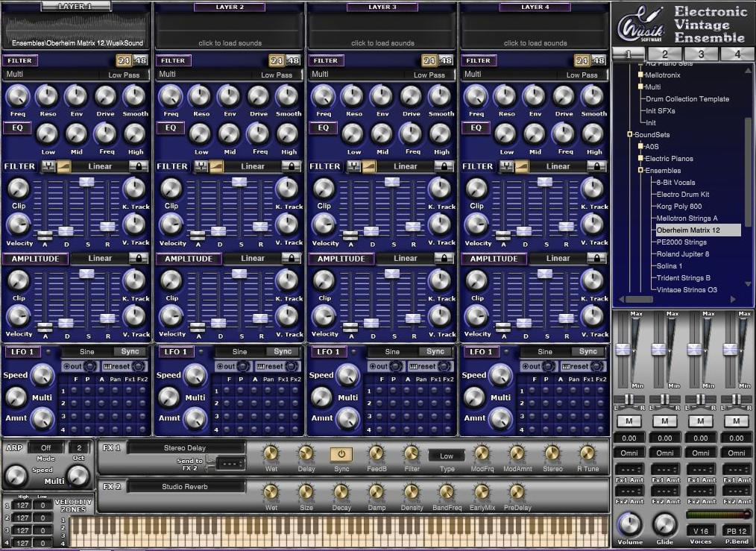Toggle Layer 1 LFO Sync
The image size is (756, 551).
[130, 351]
